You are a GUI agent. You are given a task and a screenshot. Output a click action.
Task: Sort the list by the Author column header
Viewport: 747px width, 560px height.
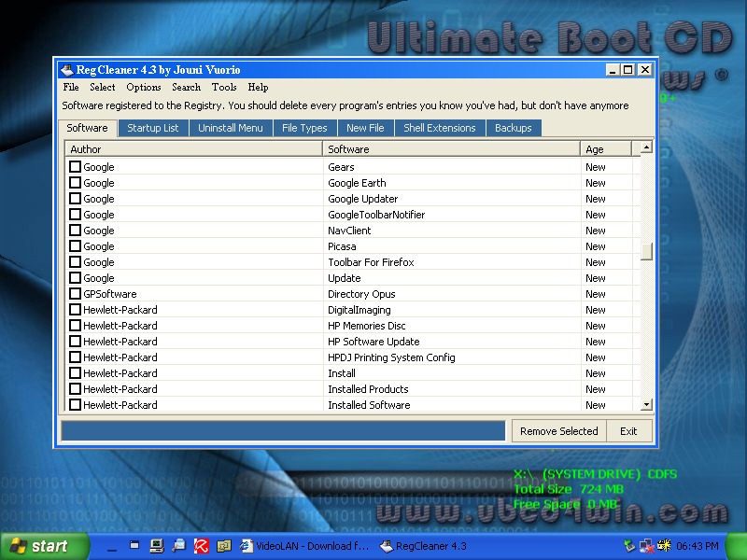193,149
